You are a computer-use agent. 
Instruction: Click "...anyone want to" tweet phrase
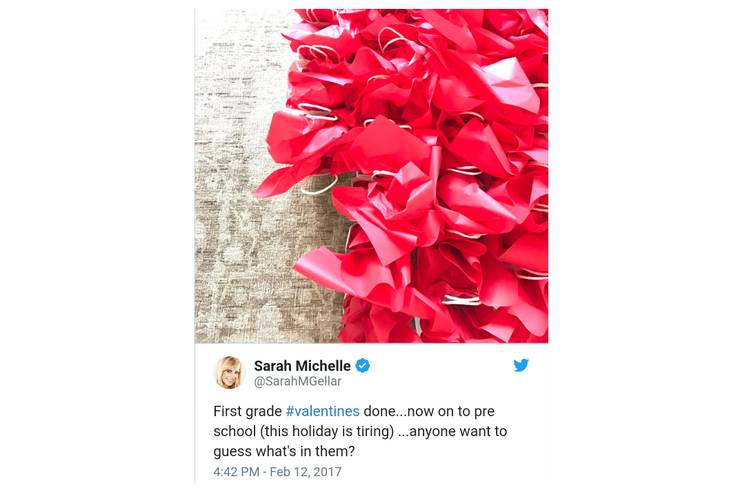tap(453, 431)
